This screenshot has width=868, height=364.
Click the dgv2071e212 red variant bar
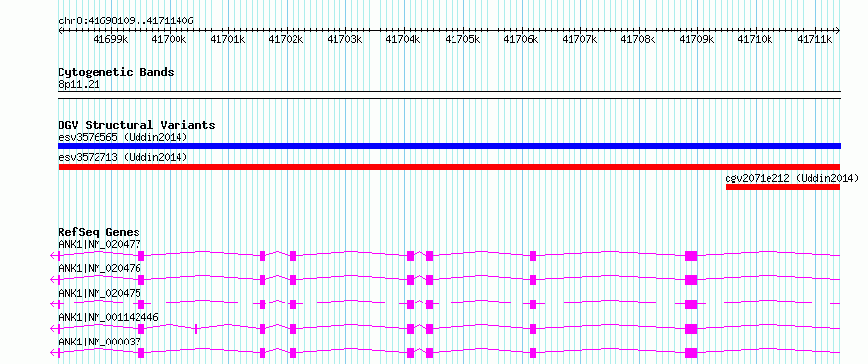coord(783,187)
